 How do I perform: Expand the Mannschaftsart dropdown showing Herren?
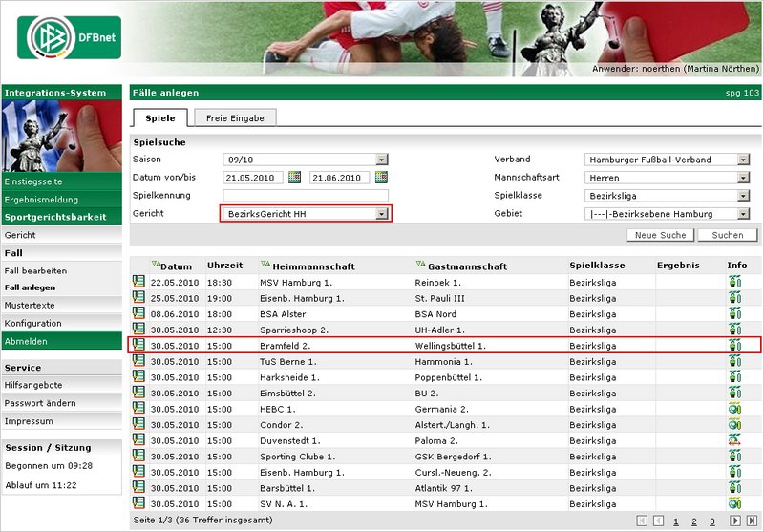click(743, 178)
